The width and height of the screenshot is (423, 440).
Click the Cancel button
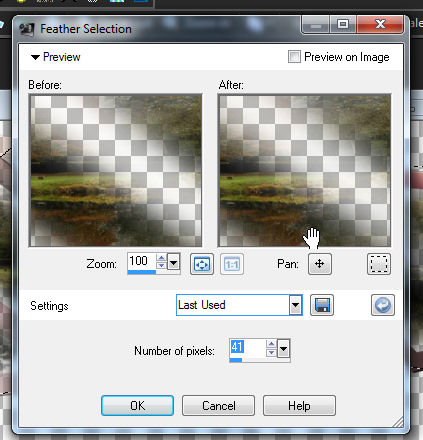(218, 406)
